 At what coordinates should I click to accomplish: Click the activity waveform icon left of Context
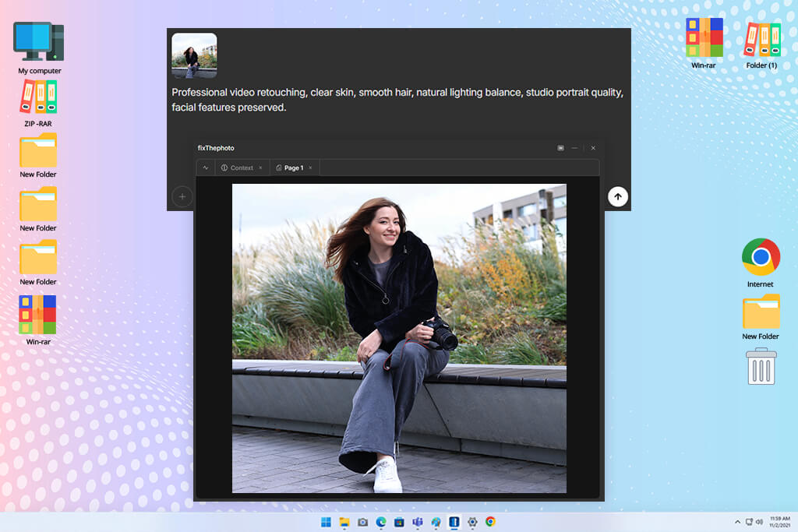click(x=206, y=167)
